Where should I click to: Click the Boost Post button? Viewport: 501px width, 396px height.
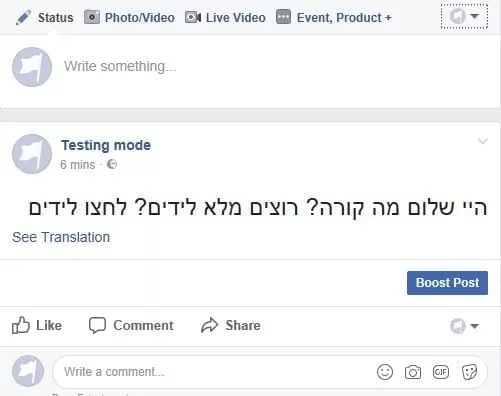coord(447,283)
